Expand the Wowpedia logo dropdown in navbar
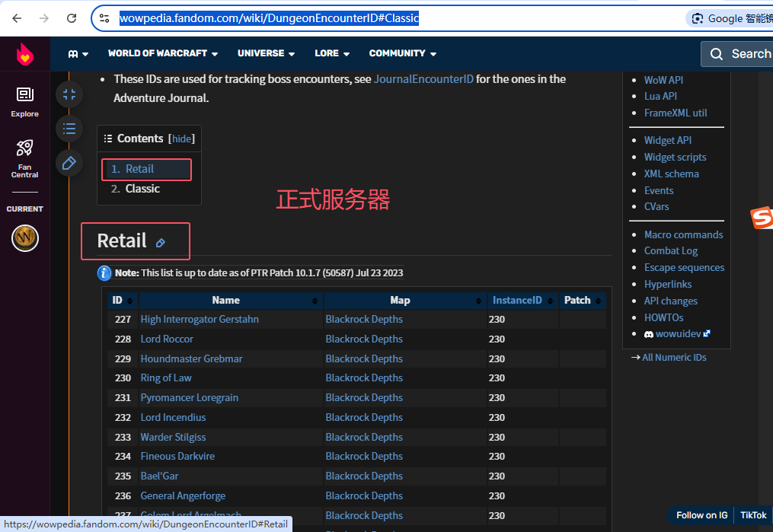The width and height of the screenshot is (773, 532). (x=78, y=54)
